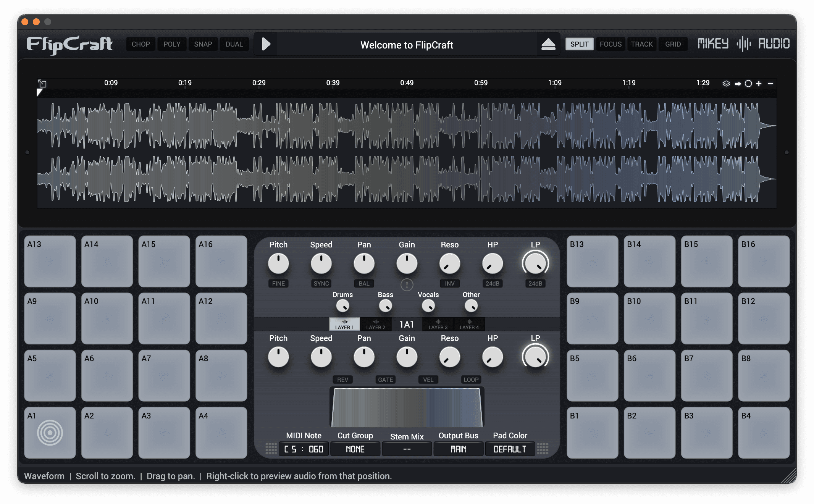Zoom out waveform with minus icon
This screenshot has width=814, height=504.
click(x=770, y=84)
